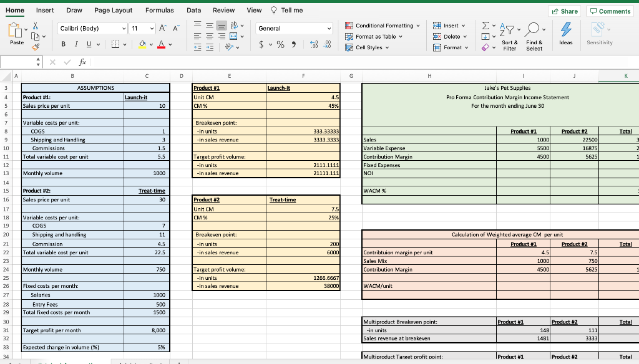Apply currency format with dollar icon
This screenshot has width=639, height=364.
click(x=261, y=44)
